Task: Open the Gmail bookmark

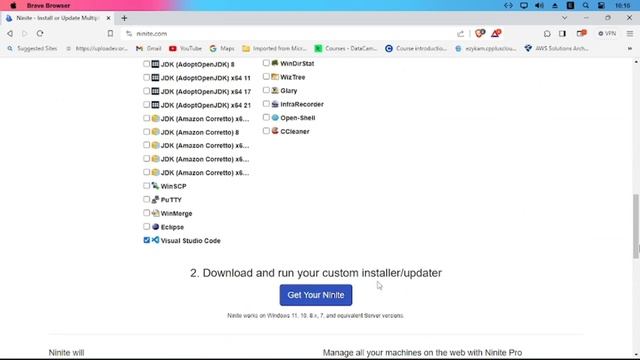Action: click(x=149, y=48)
